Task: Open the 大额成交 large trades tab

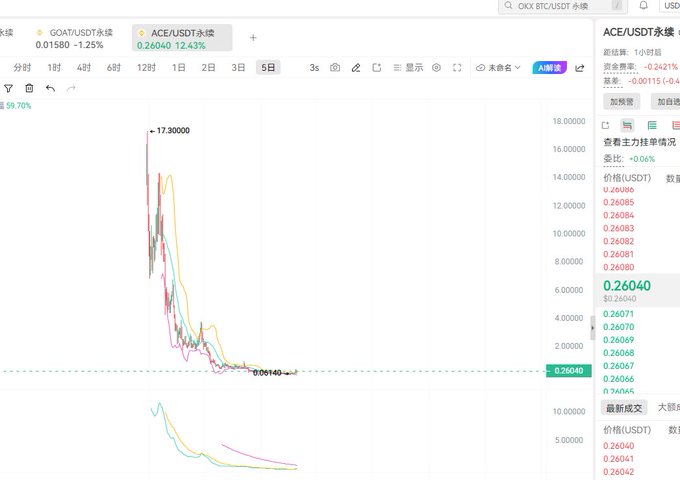Action: coord(668,407)
